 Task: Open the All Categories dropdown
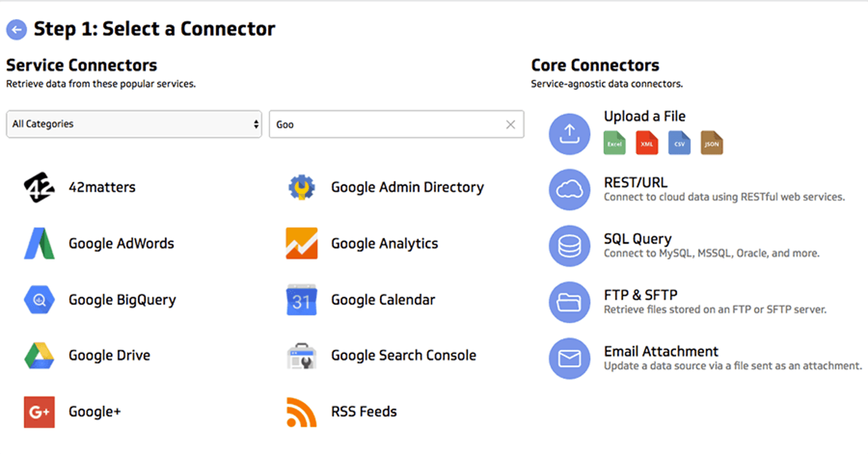point(134,124)
